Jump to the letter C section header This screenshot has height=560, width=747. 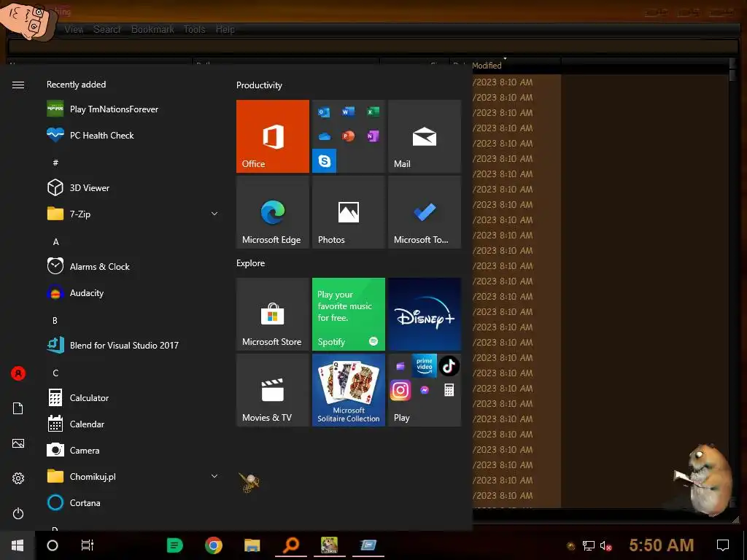click(x=55, y=373)
